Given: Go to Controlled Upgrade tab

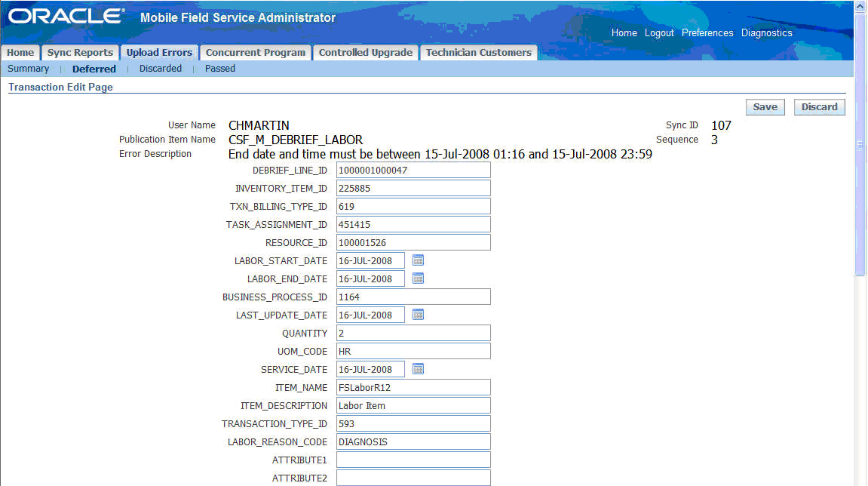Looking at the screenshot, I should coord(365,53).
